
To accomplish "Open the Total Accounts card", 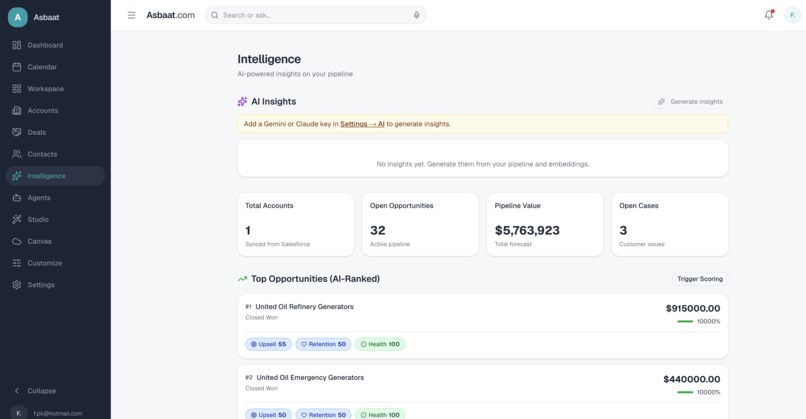I will (x=296, y=224).
